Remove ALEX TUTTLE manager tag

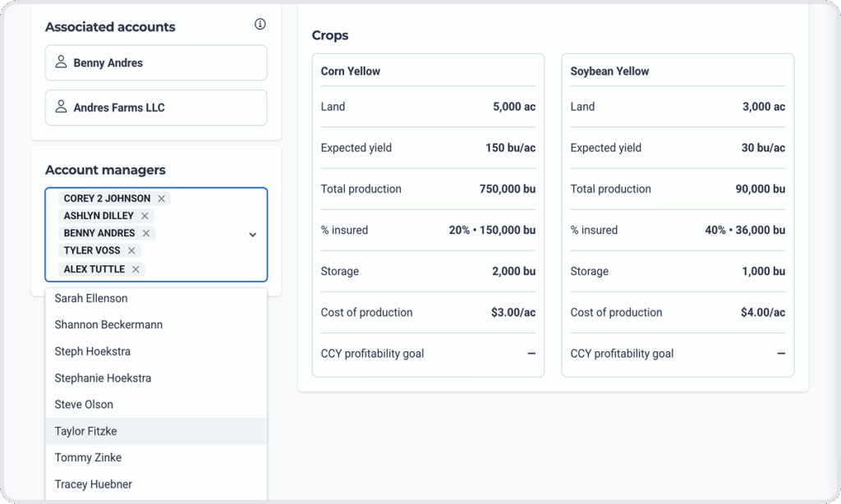136,269
